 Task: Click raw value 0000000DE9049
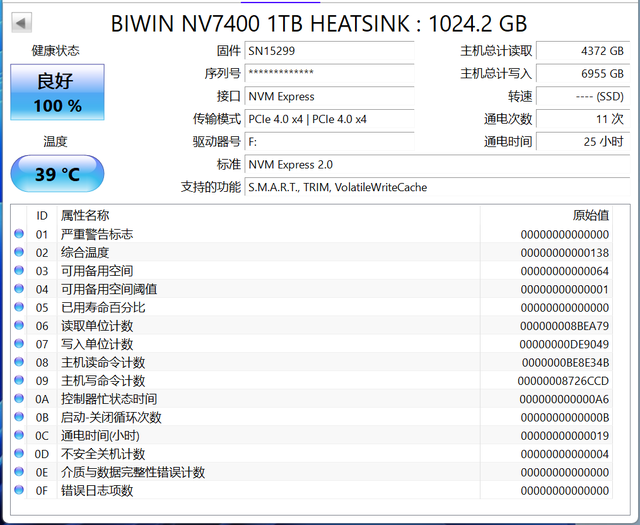(564, 345)
